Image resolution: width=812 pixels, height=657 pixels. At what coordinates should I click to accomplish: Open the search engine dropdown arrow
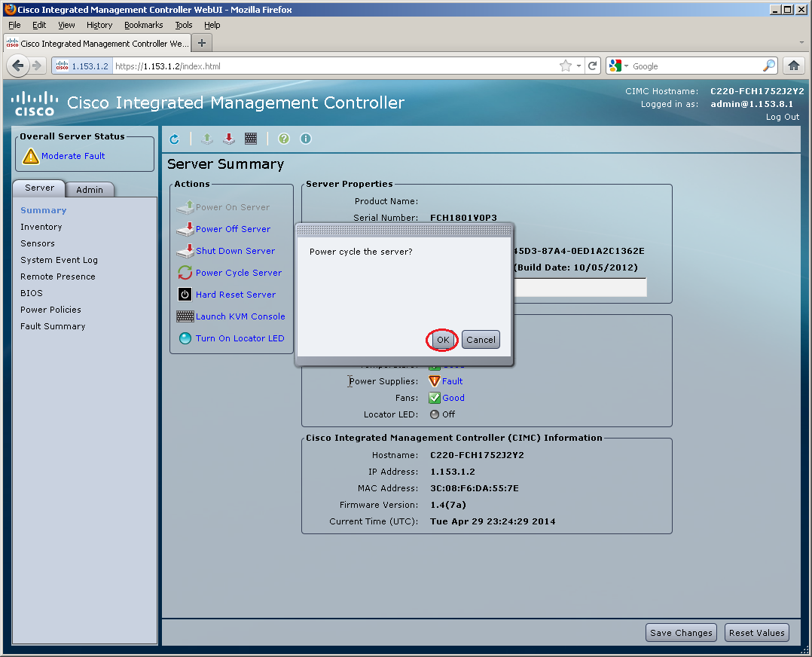626,66
